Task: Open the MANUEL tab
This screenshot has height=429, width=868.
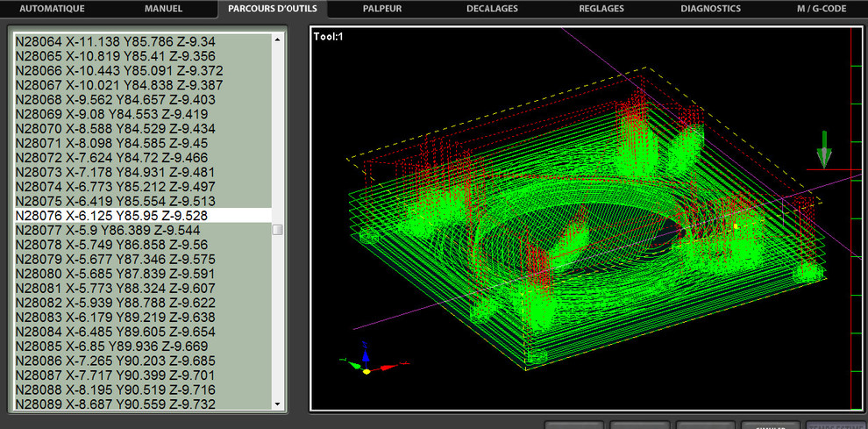Action: click(161, 9)
